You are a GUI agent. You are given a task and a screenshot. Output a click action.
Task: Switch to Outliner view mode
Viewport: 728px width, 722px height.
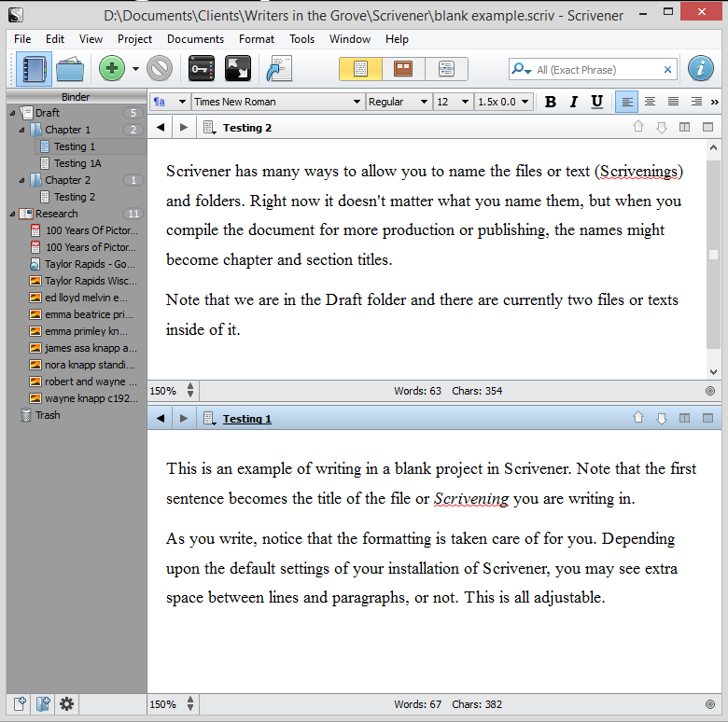pos(446,69)
